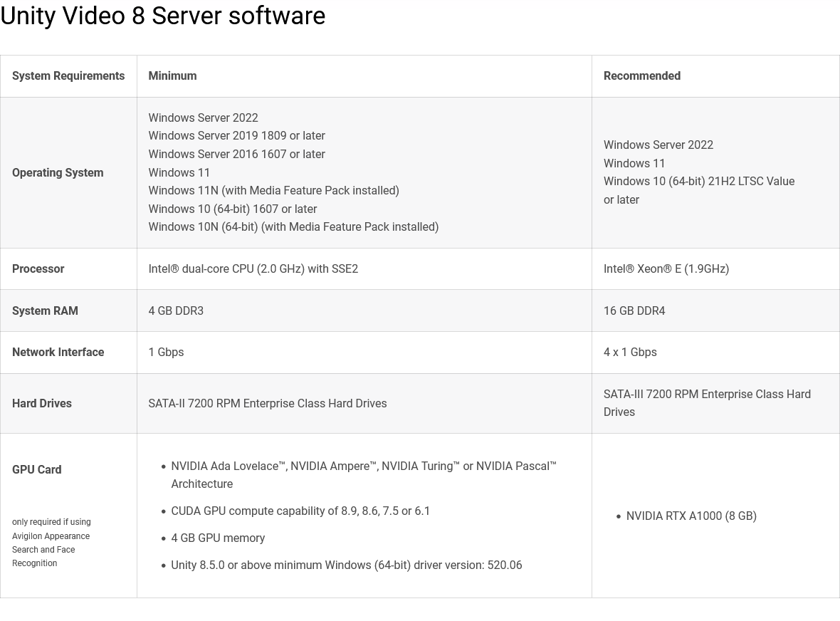Screen dimensions: 840x621
Task: Click 'Windows Server 2022' in the Recommended column
Action: (x=658, y=145)
